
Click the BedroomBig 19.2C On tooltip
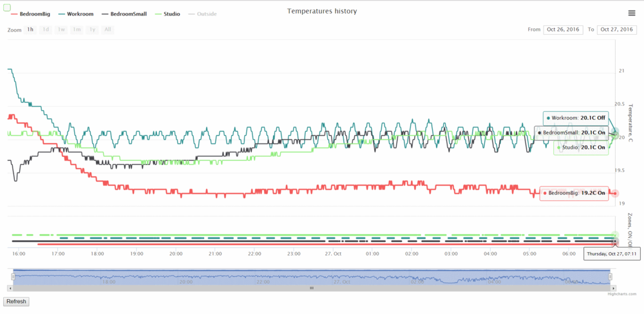click(574, 193)
